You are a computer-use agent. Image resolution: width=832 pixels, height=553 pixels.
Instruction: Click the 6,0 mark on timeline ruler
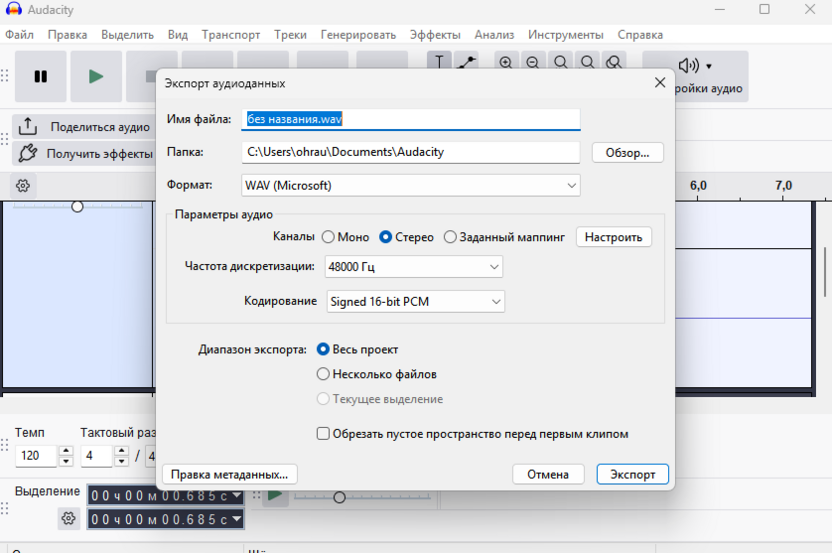(x=698, y=186)
